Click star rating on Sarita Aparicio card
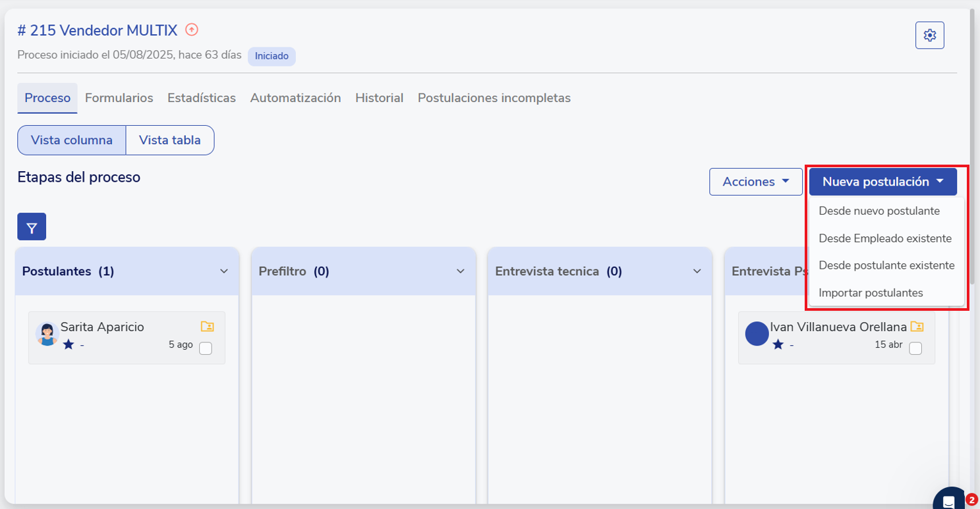 69,344
